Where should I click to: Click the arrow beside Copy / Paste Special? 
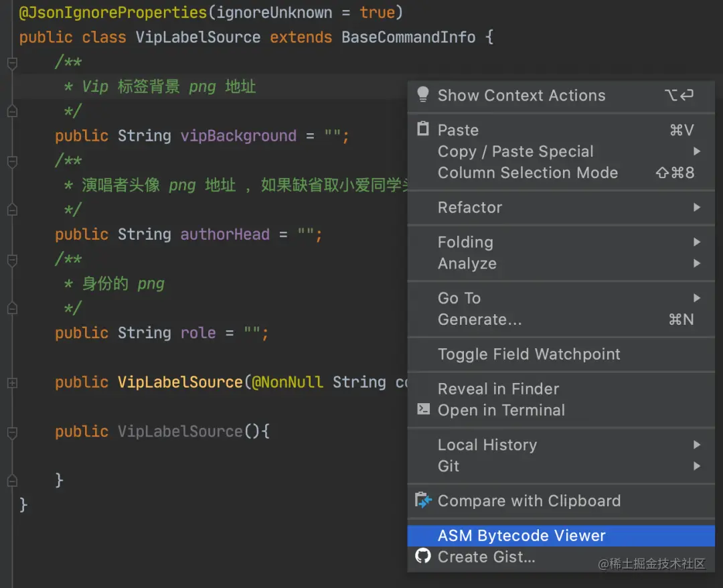697,151
